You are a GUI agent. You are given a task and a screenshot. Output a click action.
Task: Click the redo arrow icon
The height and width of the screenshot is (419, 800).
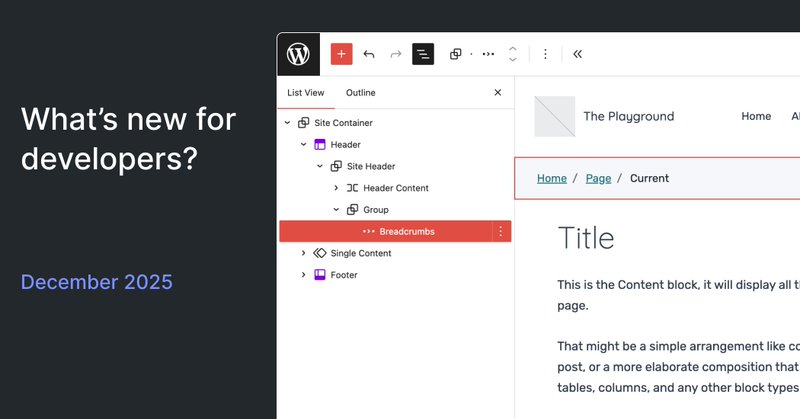396,54
